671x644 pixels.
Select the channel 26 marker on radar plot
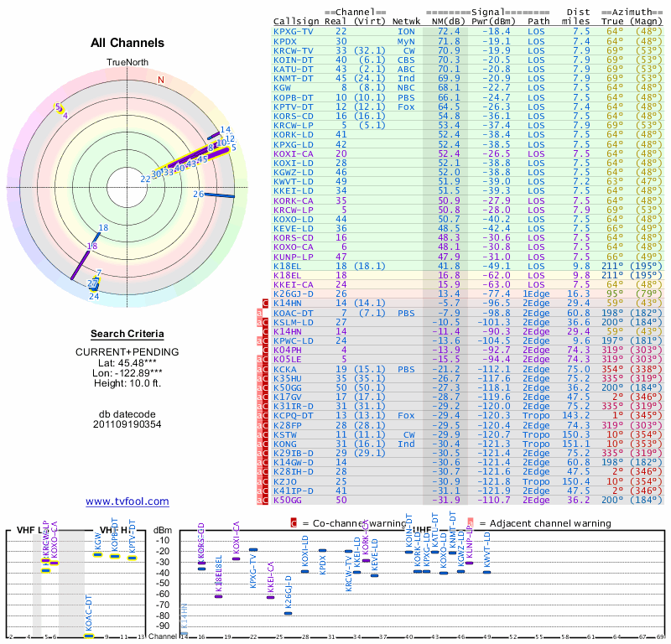pyautogui.click(x=199, y=194)
